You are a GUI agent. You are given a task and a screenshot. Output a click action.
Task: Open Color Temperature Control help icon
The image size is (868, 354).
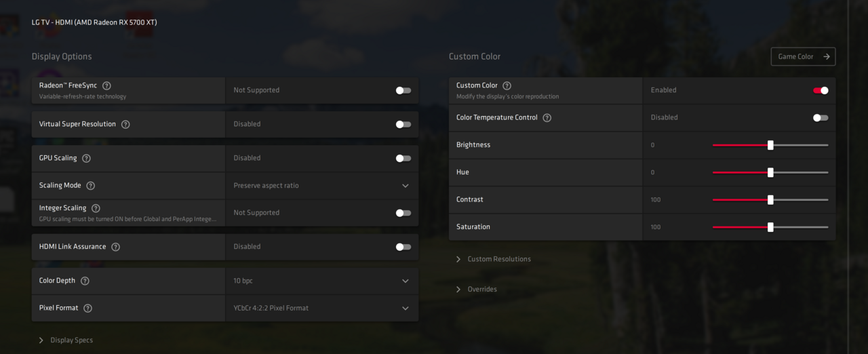[547, 118]
